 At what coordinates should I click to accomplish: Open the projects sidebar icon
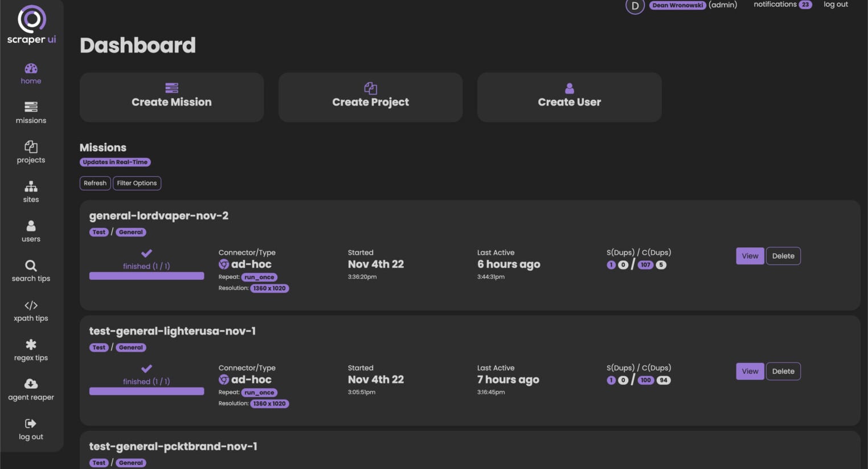click(x=31, y=147)
